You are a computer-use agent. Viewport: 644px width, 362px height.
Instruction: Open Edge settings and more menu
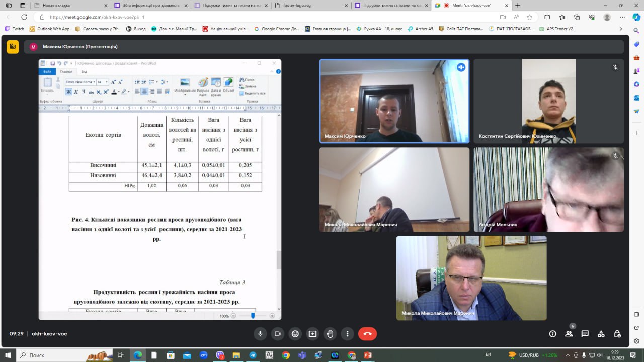coord(622,17)
